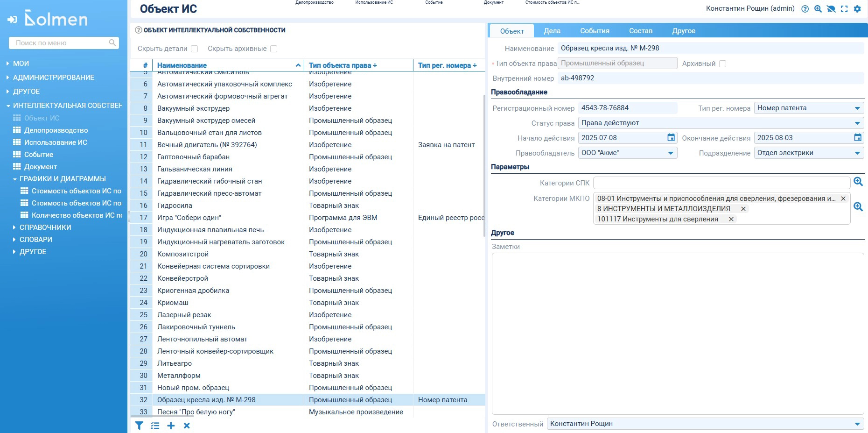Open search lookup for Категории СПК
Image resolution: width=868 pixels, height=433 pixels.
(858, 182)
